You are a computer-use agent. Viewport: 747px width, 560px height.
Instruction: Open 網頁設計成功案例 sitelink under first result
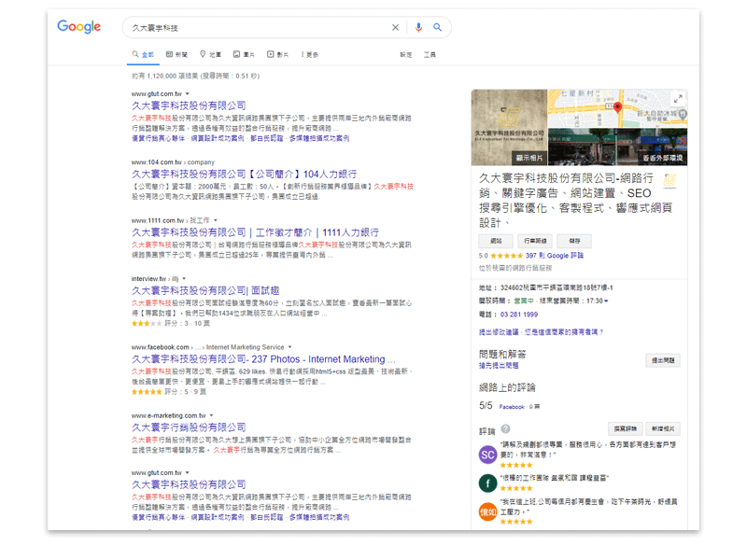click(x=218, y=138)
